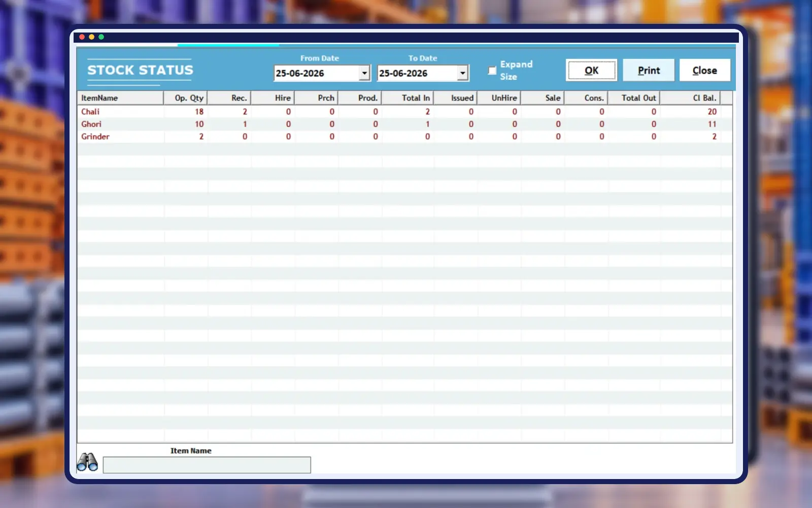Click the Total Out column header
This screenshot has height=508, width=812.
coord(634,98)
